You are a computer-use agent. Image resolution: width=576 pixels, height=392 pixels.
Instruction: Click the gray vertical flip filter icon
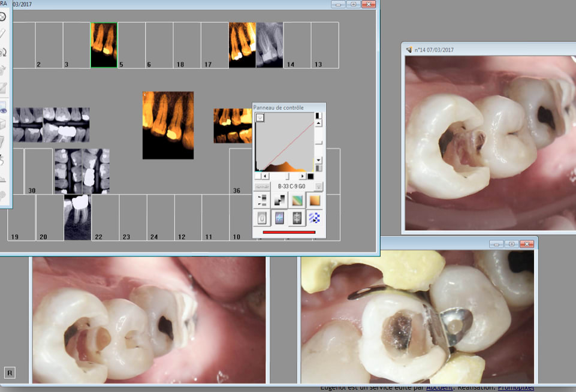pyautogui.click(x=297, y=218)
